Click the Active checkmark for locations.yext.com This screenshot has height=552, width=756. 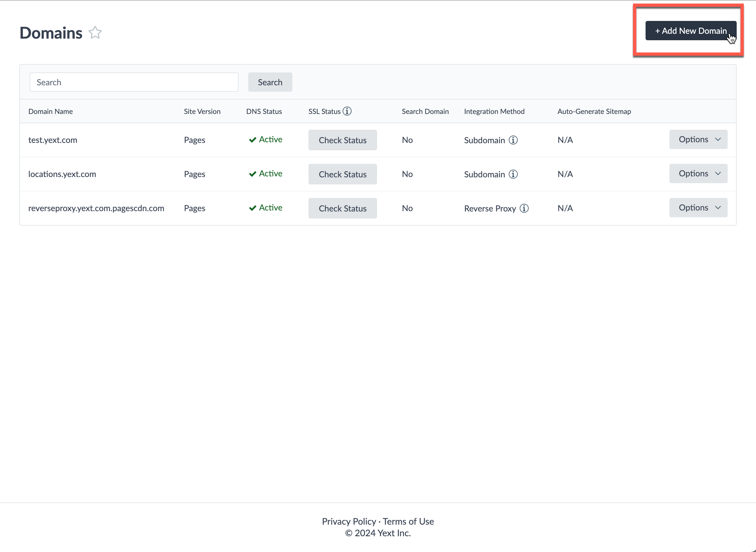pos(253,174)
